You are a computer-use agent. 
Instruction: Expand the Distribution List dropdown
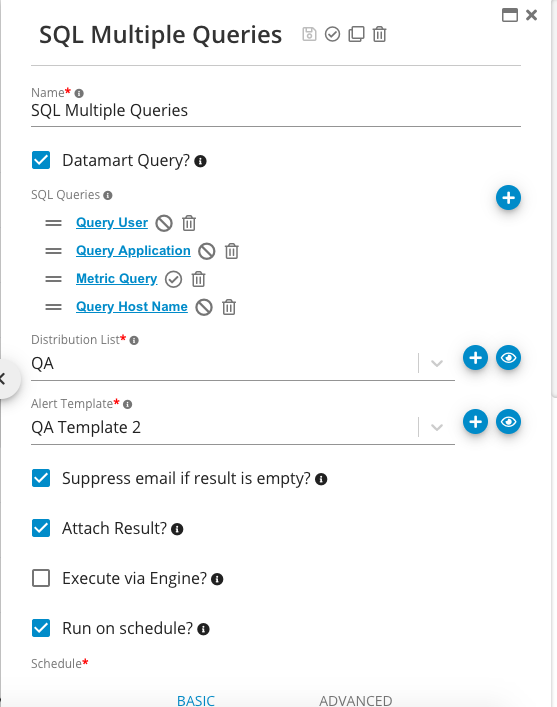tap(437, 363)
